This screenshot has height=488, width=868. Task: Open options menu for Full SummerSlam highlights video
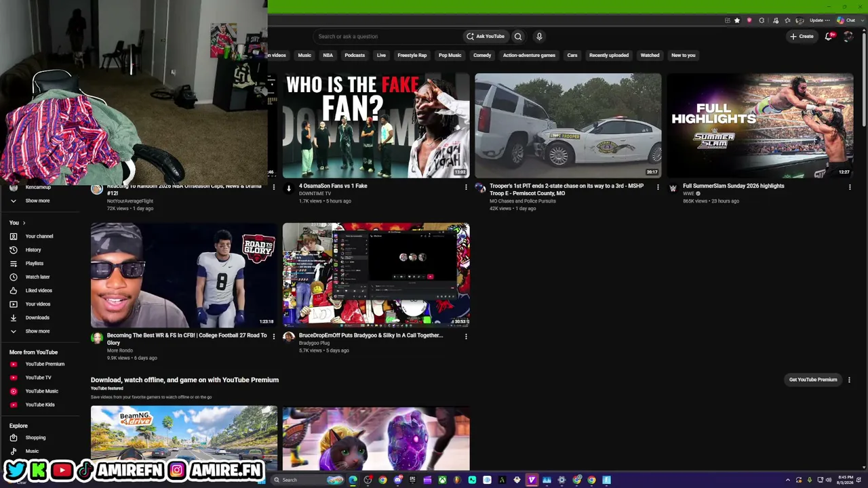(850, 187)
